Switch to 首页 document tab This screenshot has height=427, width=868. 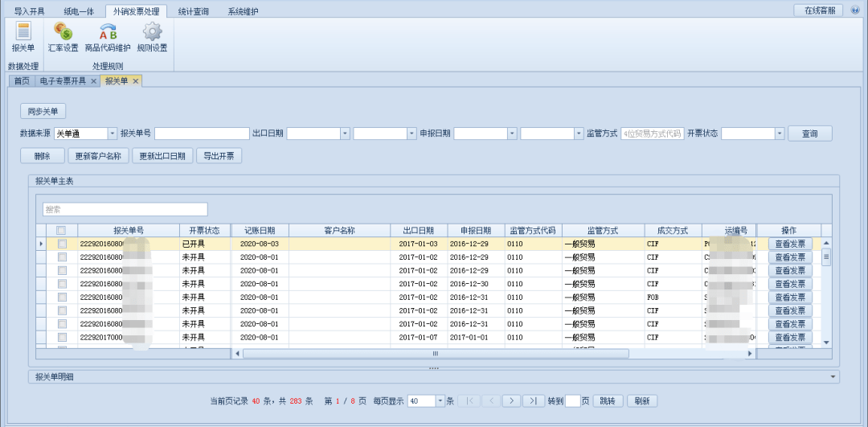[x=22, y=81]
